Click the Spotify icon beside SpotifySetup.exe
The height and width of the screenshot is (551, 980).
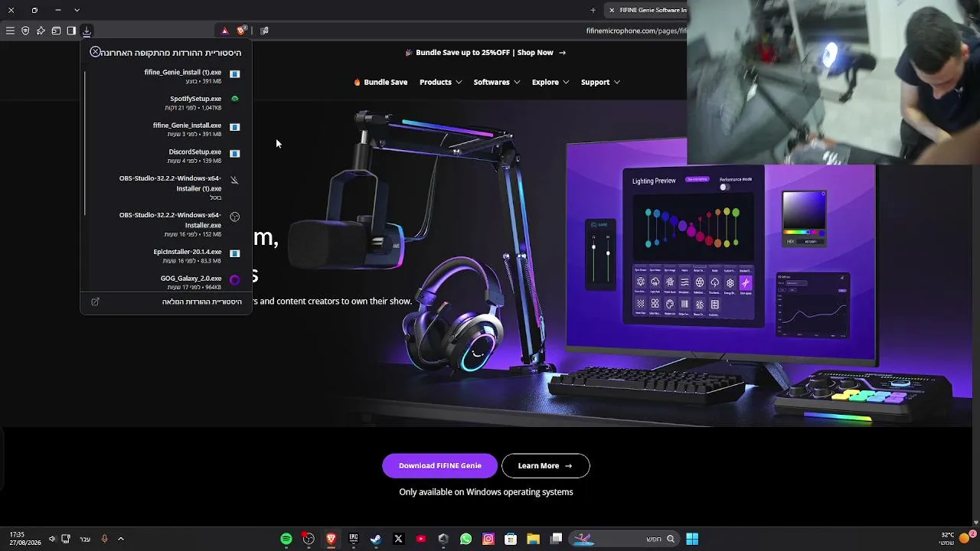pos(235,99)
